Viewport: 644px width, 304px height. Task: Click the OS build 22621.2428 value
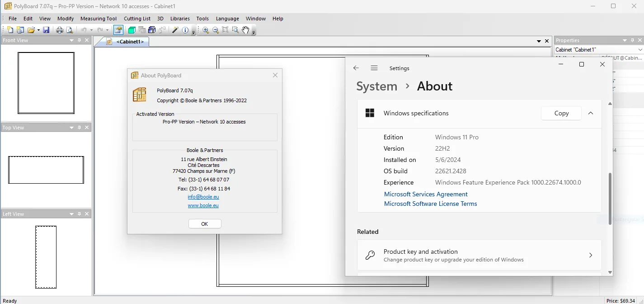pyautogui.click(x=451, y=171)
